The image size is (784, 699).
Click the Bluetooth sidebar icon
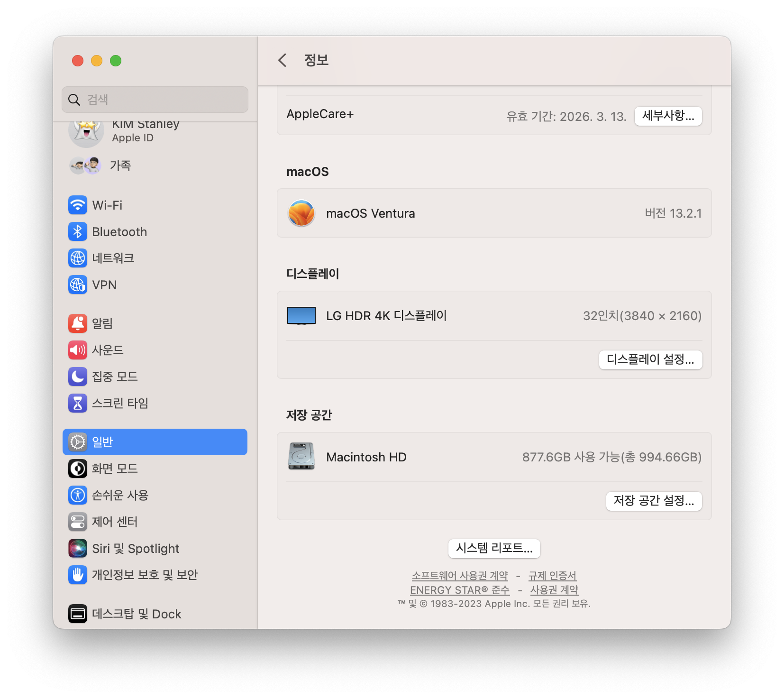78,231
